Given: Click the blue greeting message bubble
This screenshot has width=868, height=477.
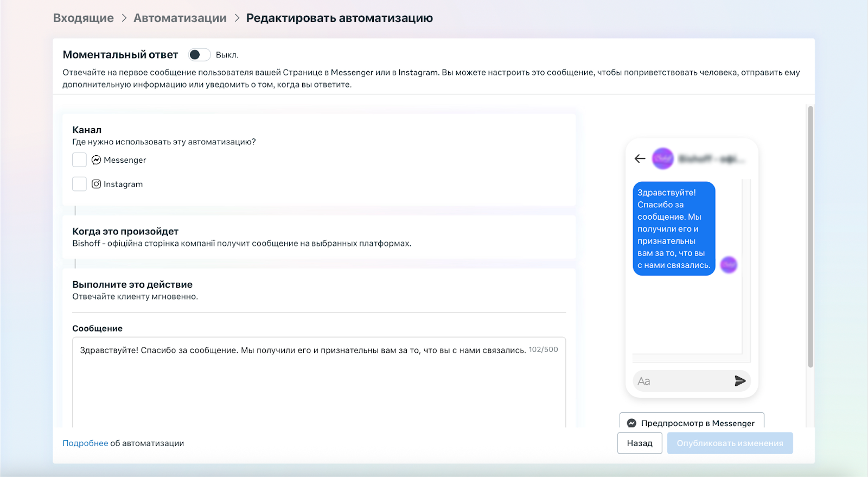Looking at the screenshot, I should 674,228.
